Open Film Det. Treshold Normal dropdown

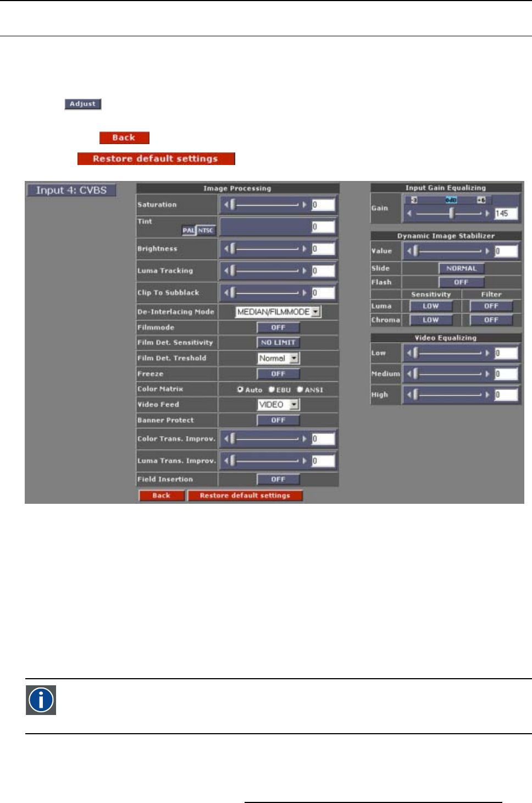278,358
